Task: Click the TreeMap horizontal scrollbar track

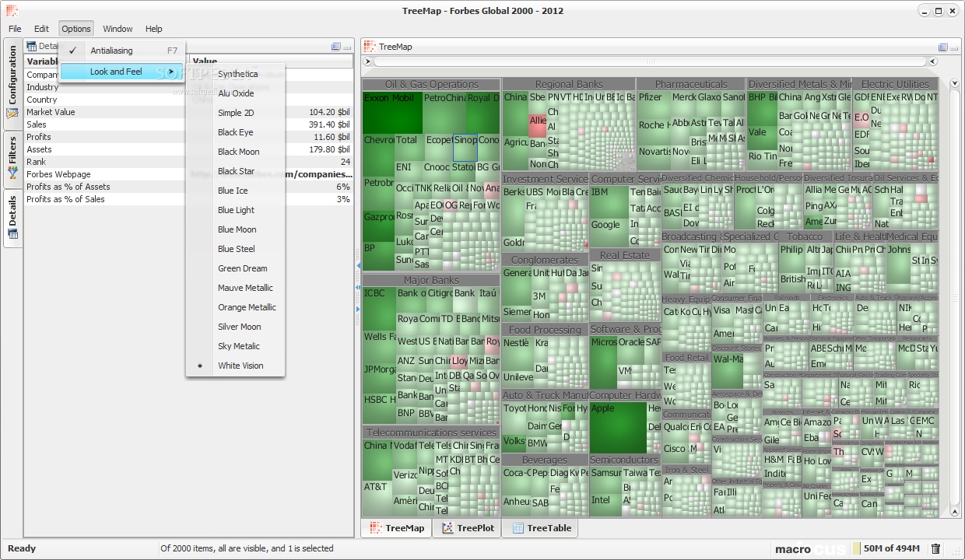Action: pos(650,61)
